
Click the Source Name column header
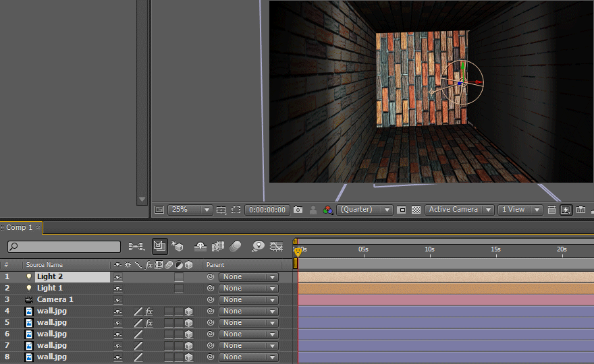(45, 265)
